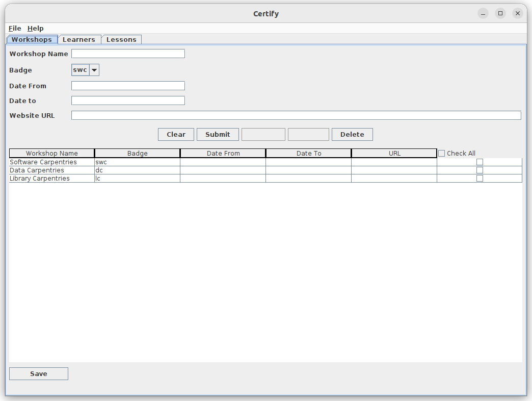The height and width of the screenshot is (401, 532).
Task: Check the Library Carpentries row checkbox
Action: [x=480, y=178]
